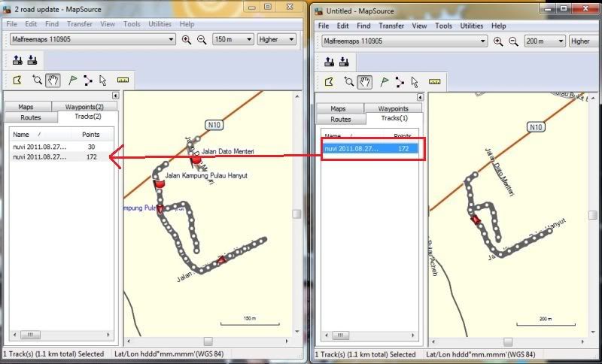The height and width of the screenshot is (364, 602).
Task: Switch to Routes tab in Untitled window
Action: (x=341, y=120)
